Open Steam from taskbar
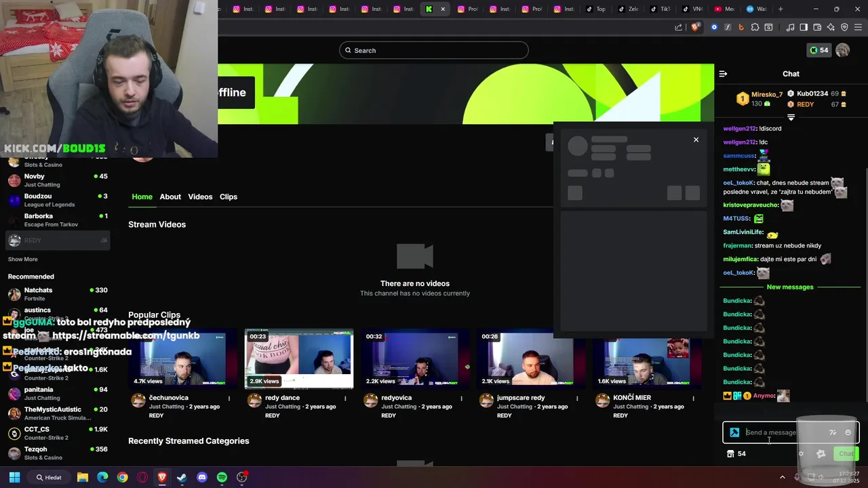The width and height of the screenshot is (868, 488). [182, 477]
